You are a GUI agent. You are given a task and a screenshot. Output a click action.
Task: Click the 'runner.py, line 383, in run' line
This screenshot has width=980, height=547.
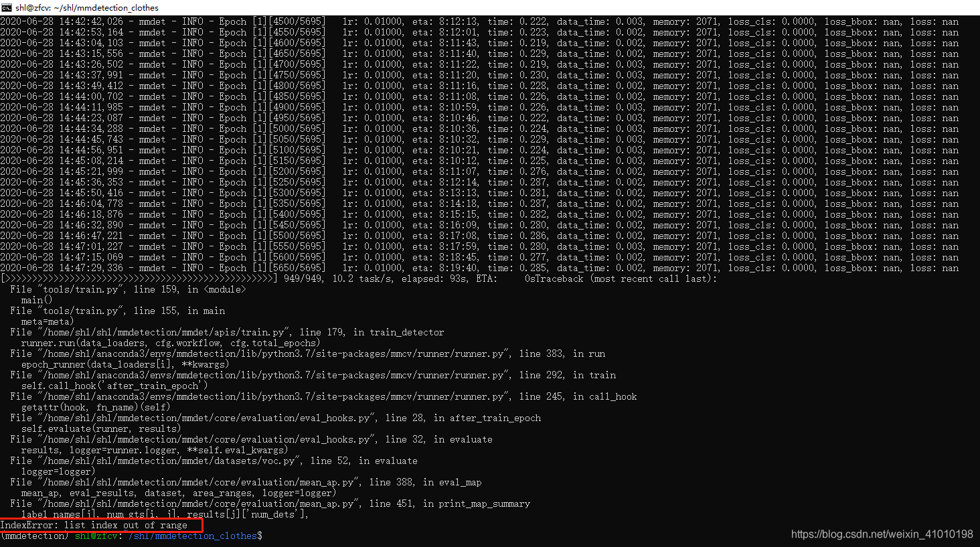[307, 354]
